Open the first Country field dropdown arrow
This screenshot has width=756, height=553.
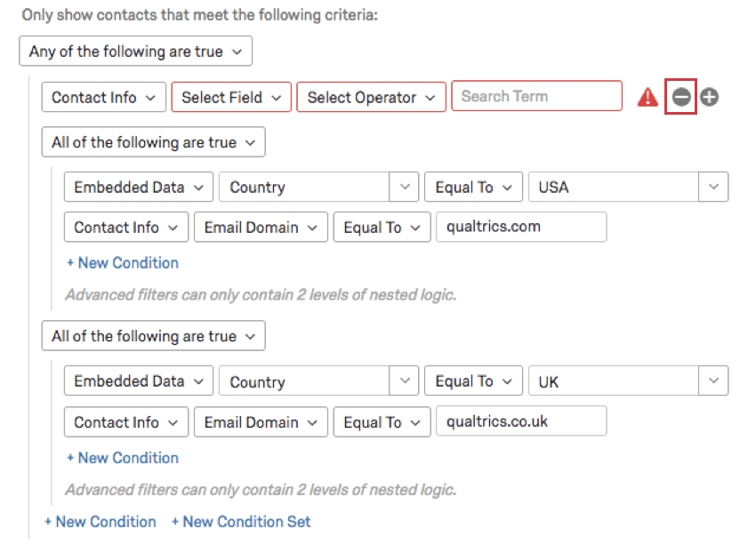pyautogui.click(x=404, y=188)
